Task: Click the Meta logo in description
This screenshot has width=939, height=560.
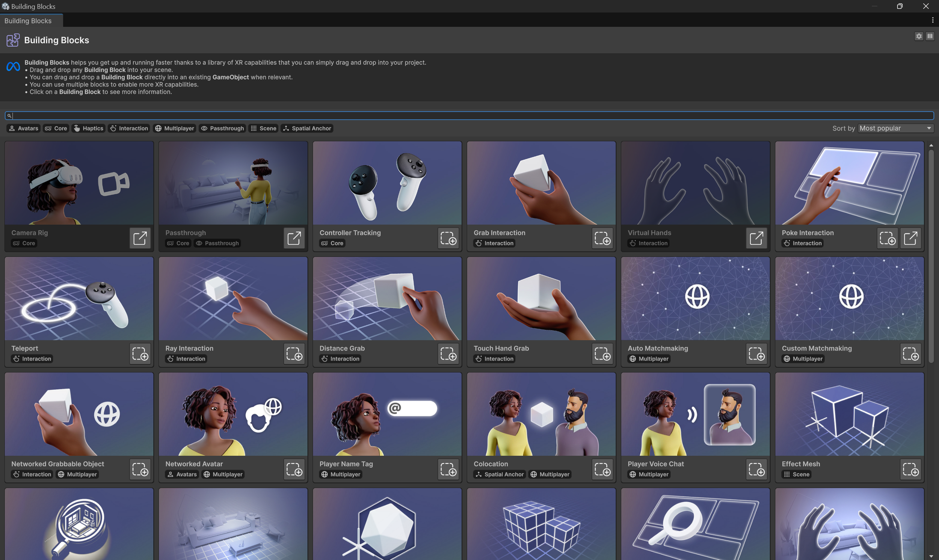Action: (13, 67)
